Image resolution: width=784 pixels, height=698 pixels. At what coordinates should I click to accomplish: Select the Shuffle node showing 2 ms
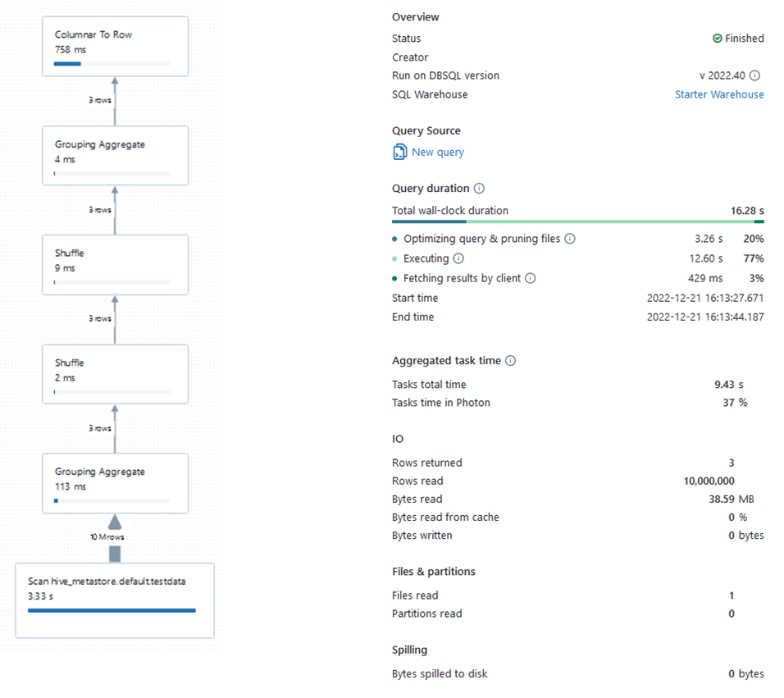tap(115, 373)
